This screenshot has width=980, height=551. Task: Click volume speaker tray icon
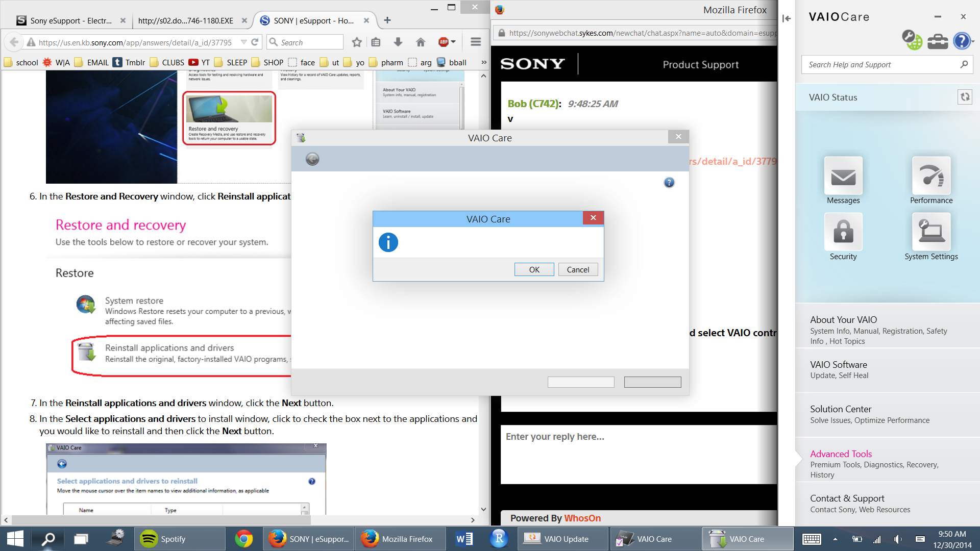(898, 539)
